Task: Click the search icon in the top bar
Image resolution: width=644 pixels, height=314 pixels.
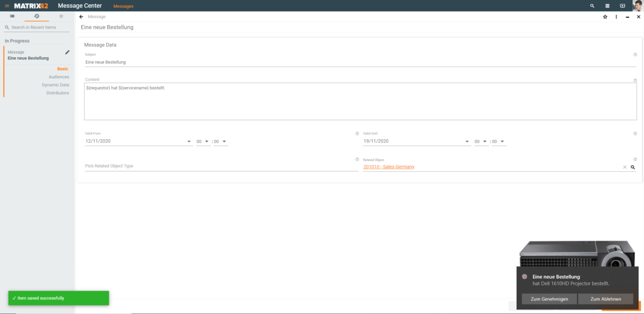Action: pos(592,6)
